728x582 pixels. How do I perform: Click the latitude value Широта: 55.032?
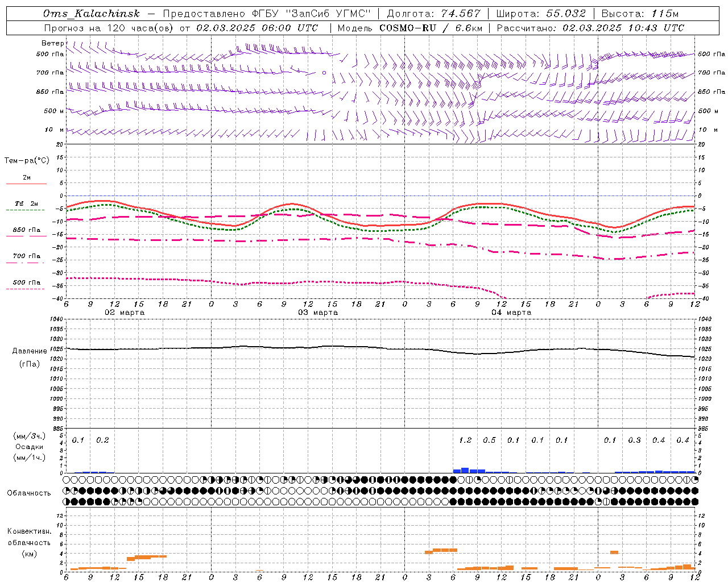point(541,14)
